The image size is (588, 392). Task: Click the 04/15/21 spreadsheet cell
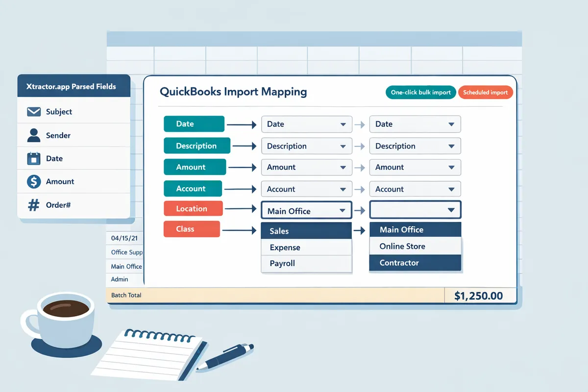[x=124, y=238]
